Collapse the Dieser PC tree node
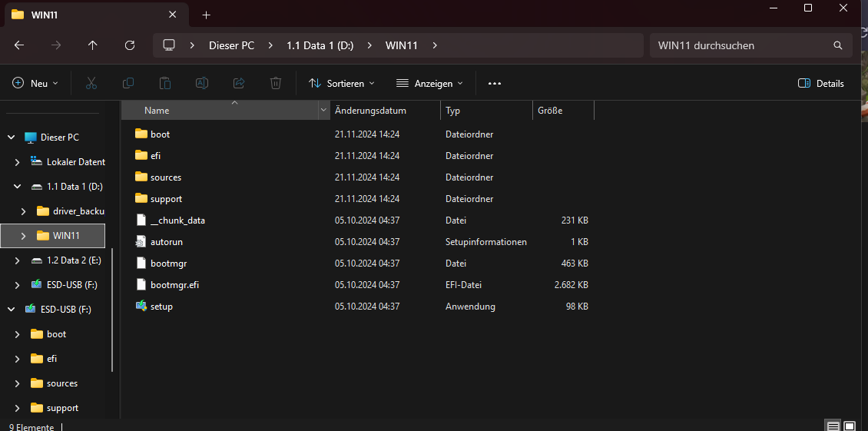The height and width of the screenshot is (431, 868). [x=11, y=137]
